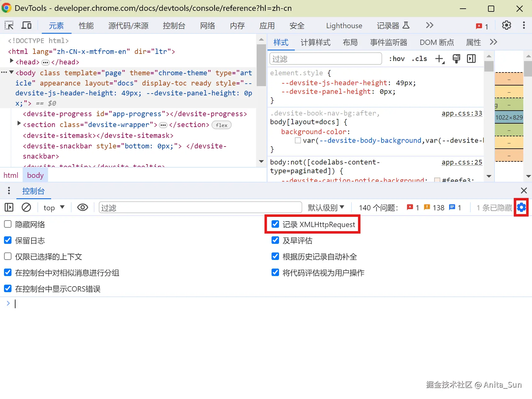Image resolution: width=532 pixels, height=399 pixels.
Task: Open the default log levels dropdown
Action: (326, 208)
